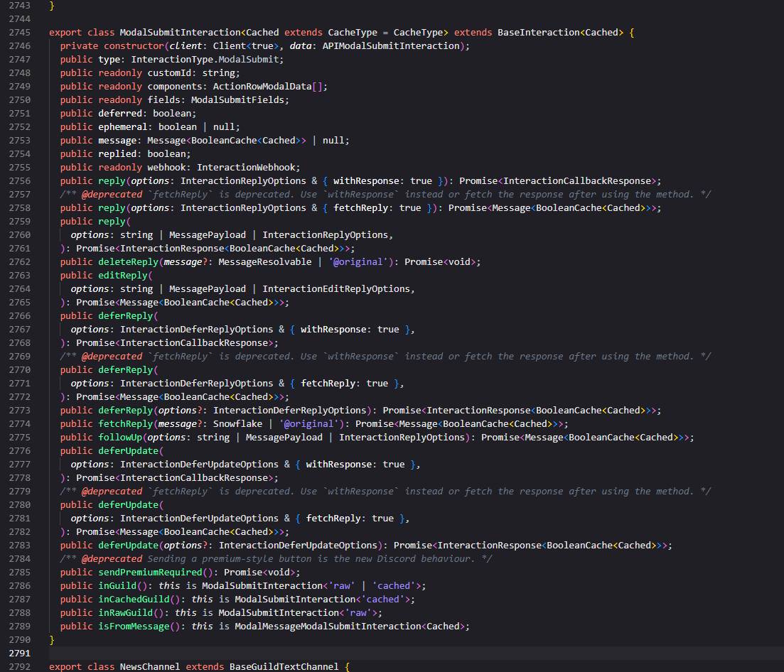The image size is (784, 672).
Task: Click 'public reply(' on line 2759
Action: (x=95, y=222)
